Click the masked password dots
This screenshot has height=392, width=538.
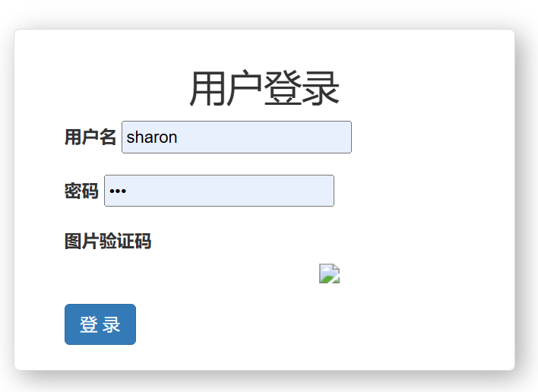click(x=118, y=191)
